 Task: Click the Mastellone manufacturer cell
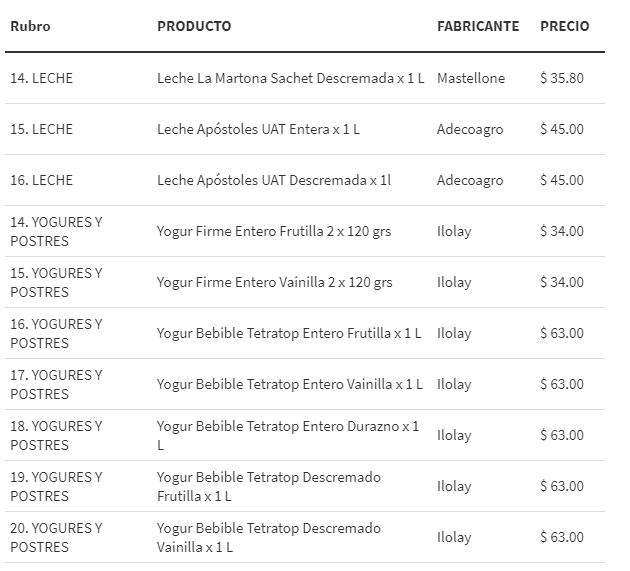(471, 78)
